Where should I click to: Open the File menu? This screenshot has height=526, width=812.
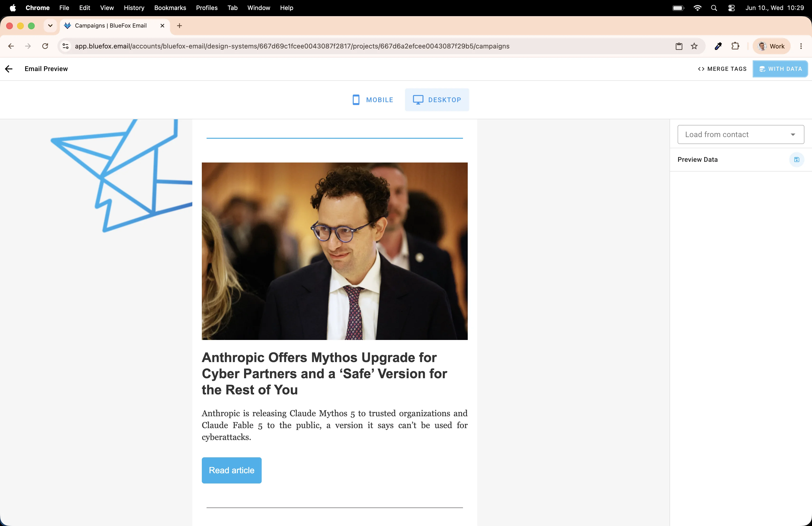tap(64, 8)
